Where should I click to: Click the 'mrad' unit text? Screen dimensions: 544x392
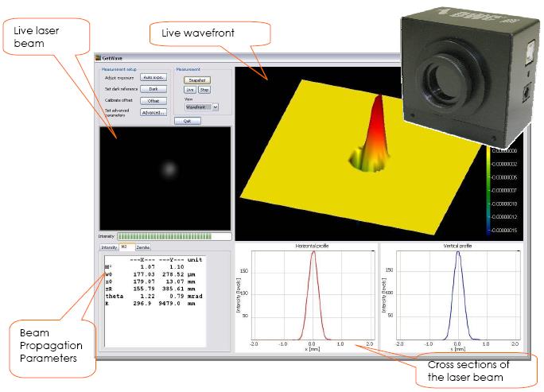click(195, 297)
